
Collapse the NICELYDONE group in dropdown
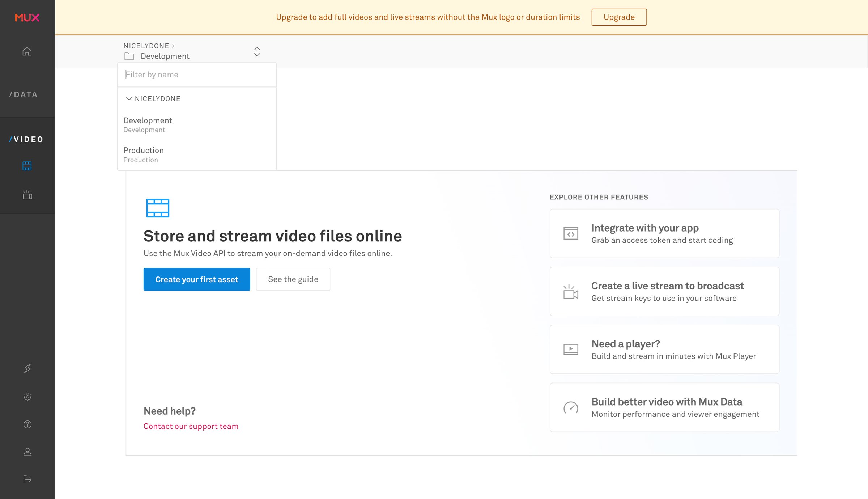pyautogui.click(x=129, y=99)
